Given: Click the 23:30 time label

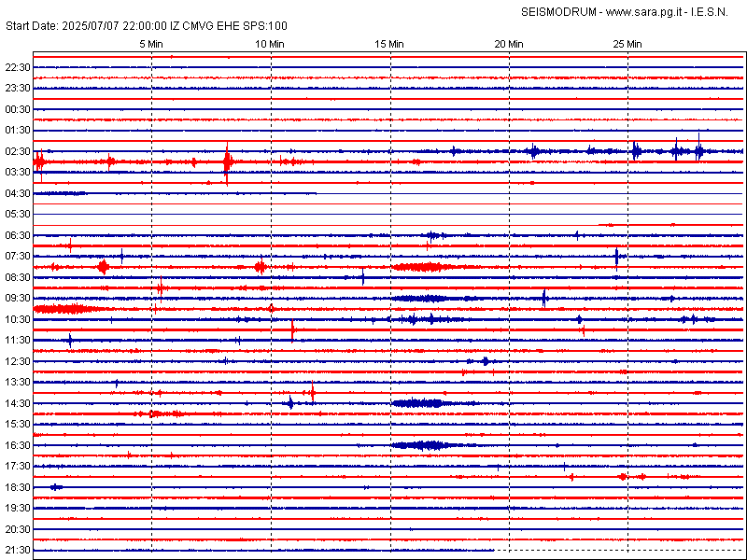Looking at the screenshot, I should pos(18,88).
